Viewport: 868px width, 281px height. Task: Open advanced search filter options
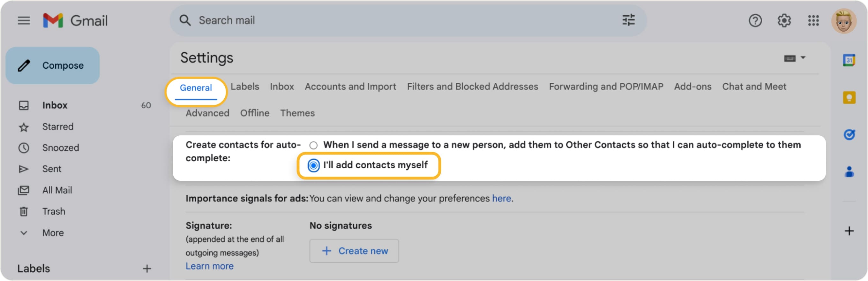629,20
